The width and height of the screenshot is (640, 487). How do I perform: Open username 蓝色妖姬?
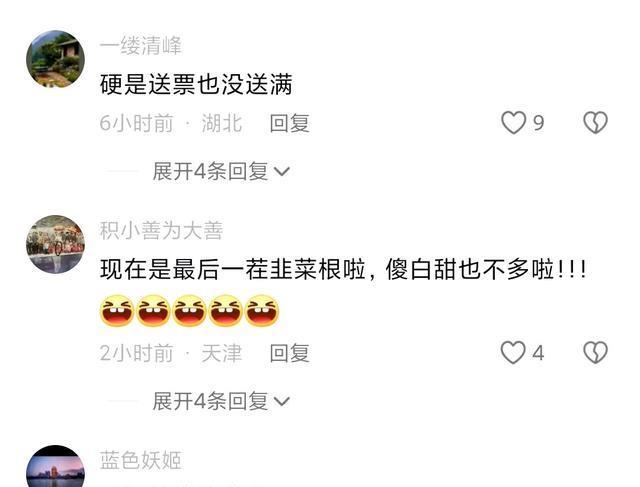tap(140, 460)
